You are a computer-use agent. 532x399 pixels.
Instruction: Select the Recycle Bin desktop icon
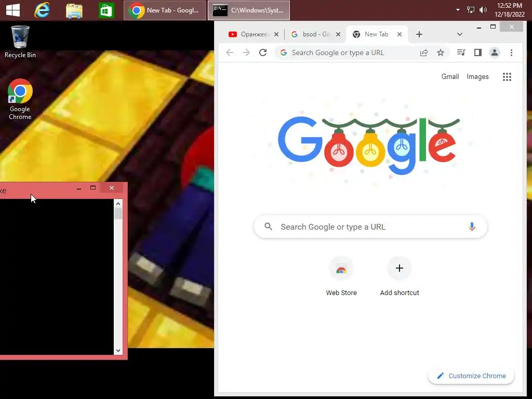tap(20, 42)
